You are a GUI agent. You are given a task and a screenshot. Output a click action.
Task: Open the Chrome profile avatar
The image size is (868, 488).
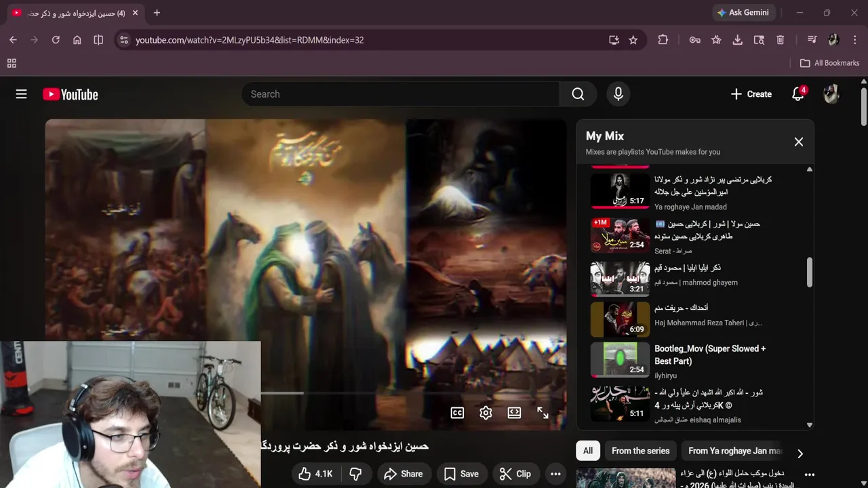click(833, 40)
